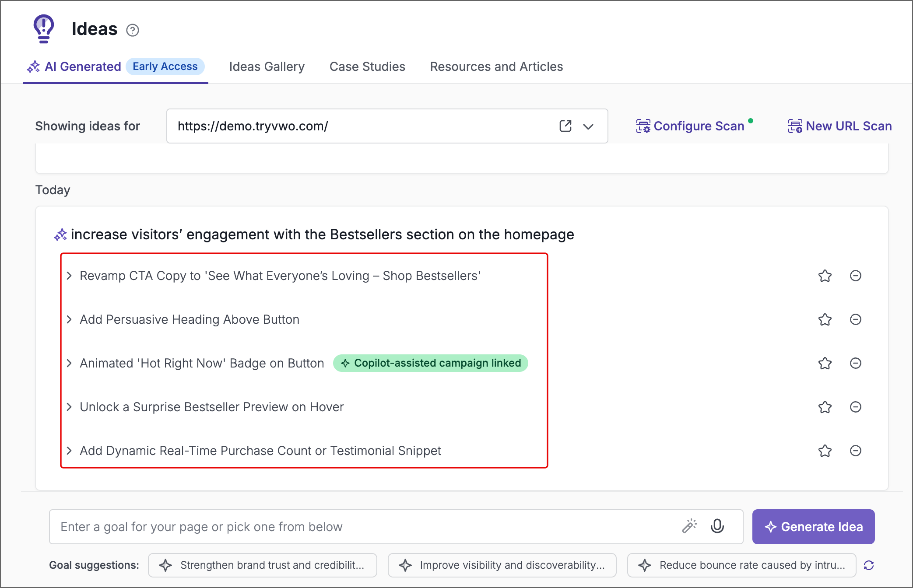913x588 pixels.
Task: Open demo.tryvwo.com URL in new tab icon
Action: point(565,126)
